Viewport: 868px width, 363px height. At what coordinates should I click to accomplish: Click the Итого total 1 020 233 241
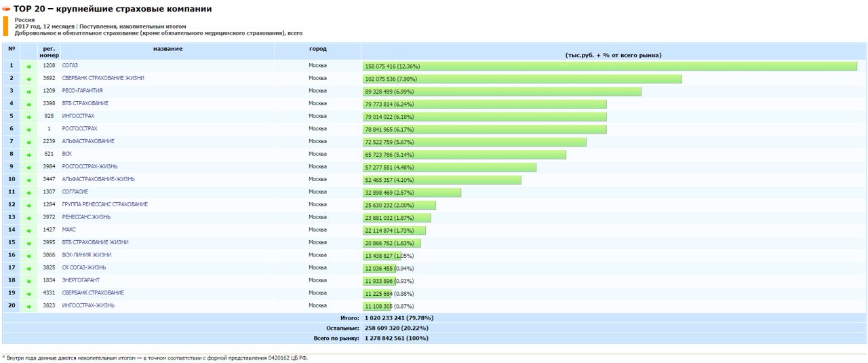click(399, 318)
